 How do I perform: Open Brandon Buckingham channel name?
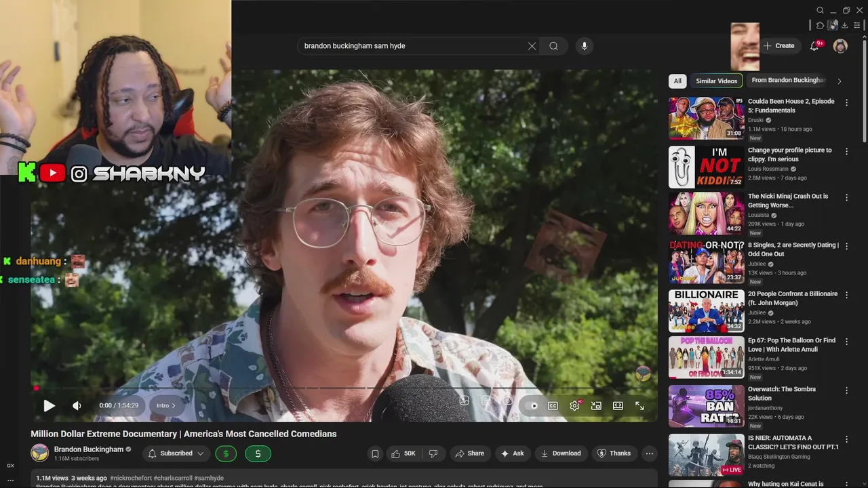pyautogui.click(x=89, y=449)
